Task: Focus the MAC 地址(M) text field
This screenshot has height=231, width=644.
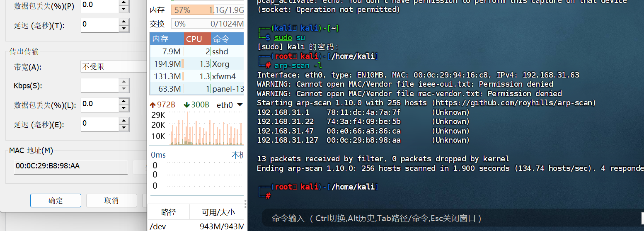Action: point(70,166)
